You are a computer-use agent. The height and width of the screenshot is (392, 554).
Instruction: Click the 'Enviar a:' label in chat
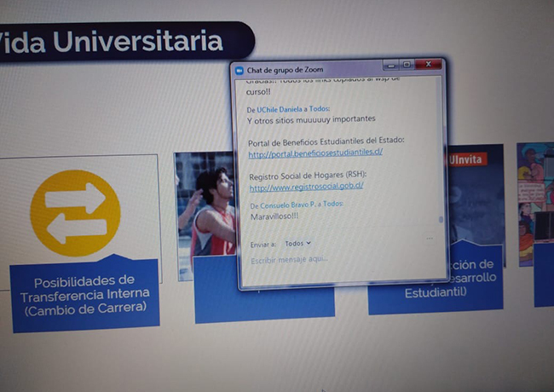[263, 245]
